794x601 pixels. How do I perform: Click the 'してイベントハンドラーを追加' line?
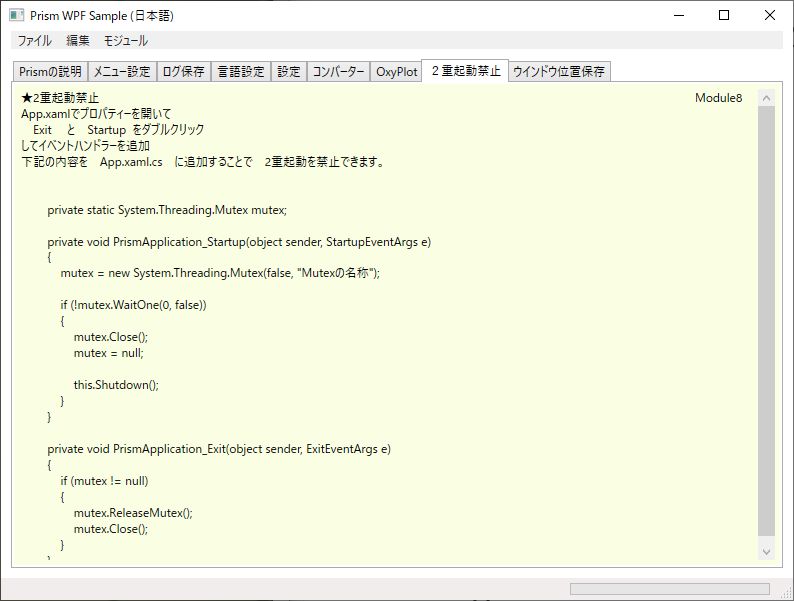click(85, 146)
